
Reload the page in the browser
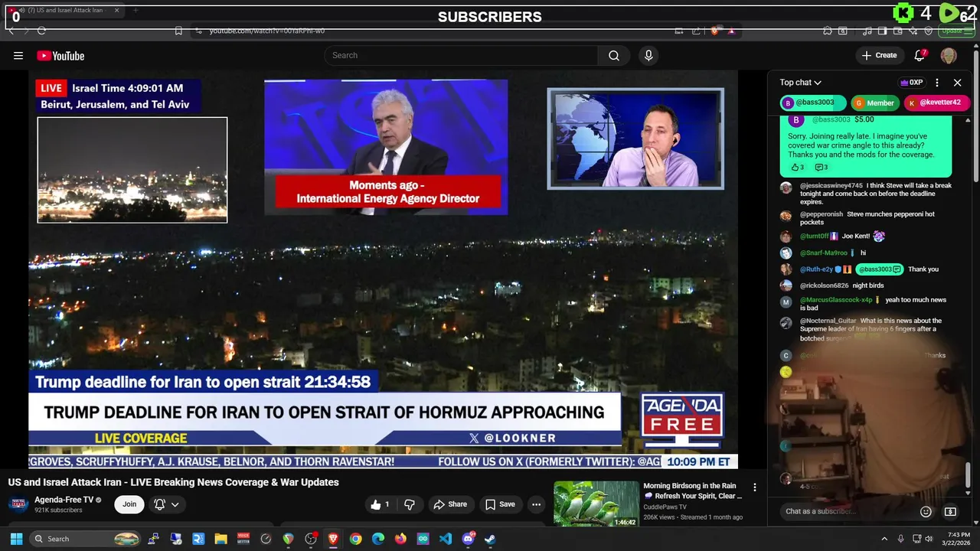tap(41, 31)
